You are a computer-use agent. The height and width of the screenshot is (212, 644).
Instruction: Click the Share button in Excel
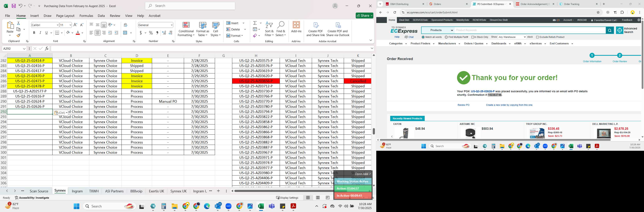tap(364, 16)
